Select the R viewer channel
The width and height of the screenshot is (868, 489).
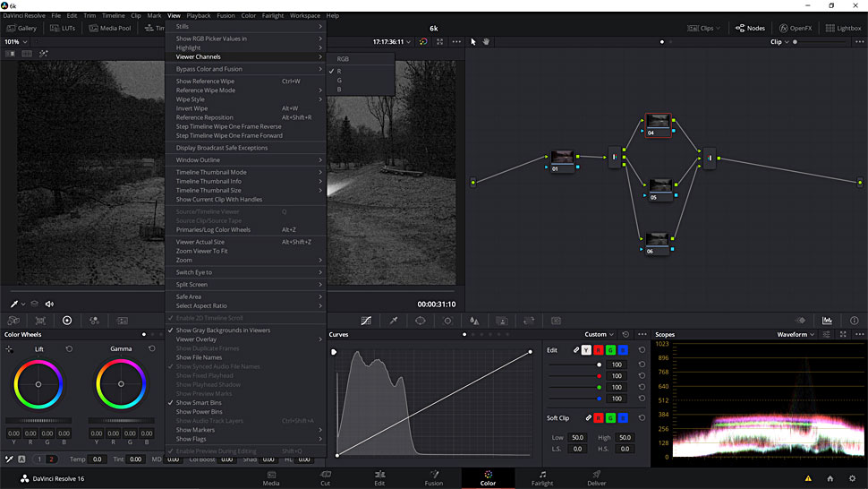tap(361, 71)
